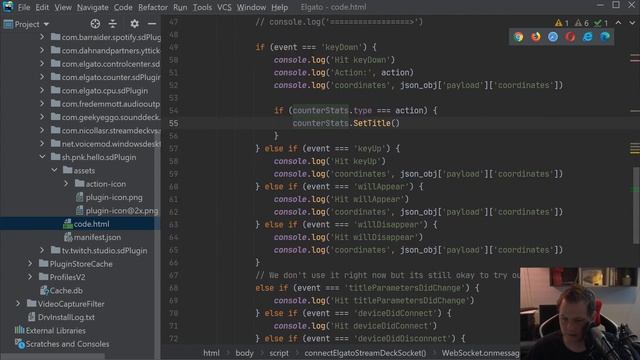Viewport: 640px width, 360px height.
Task: Open in Firefox browser icon
Action: [536, 37]
